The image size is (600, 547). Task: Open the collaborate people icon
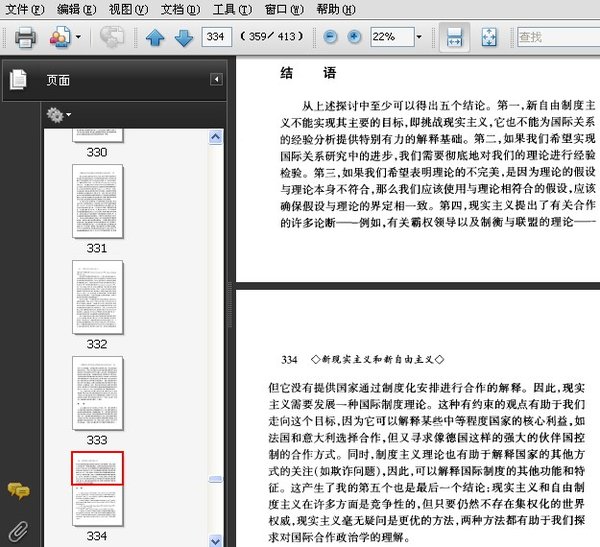tap(60, 37)
